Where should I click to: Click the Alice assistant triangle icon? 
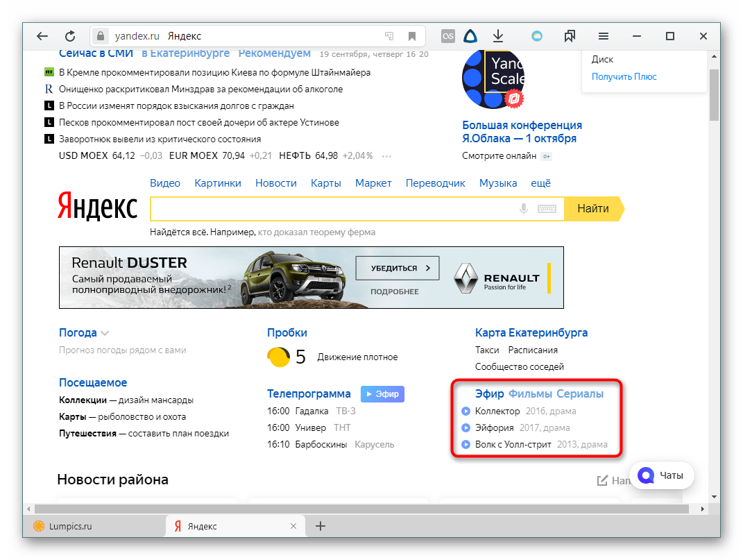tap(470, 36)
